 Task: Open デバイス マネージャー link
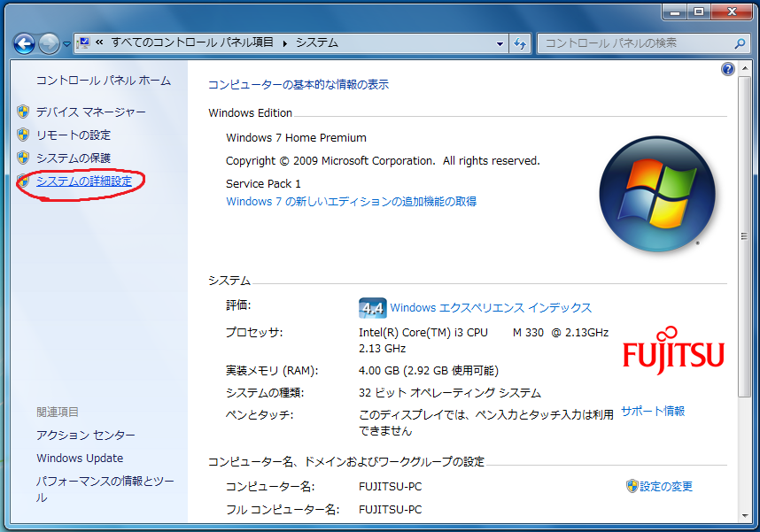pos(90,112)
